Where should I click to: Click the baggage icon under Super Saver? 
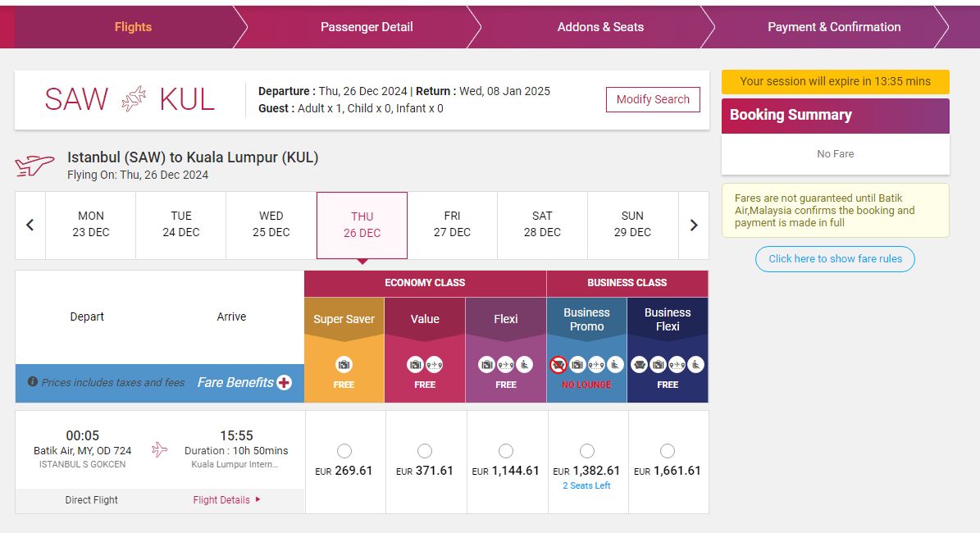click(344, 365)
